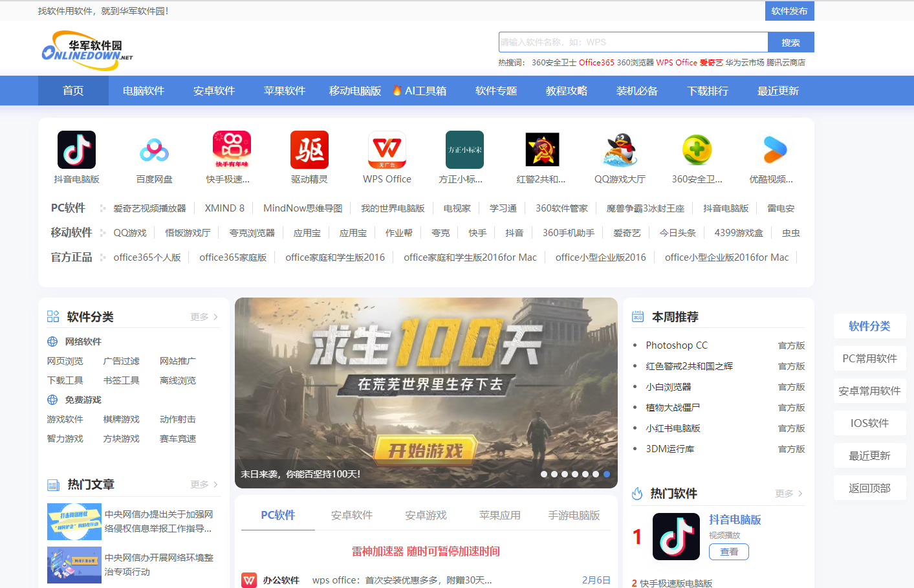Click 3DM运行库 recommendation
The height and width of the screenshot is (588, 914).
[669, 449]
